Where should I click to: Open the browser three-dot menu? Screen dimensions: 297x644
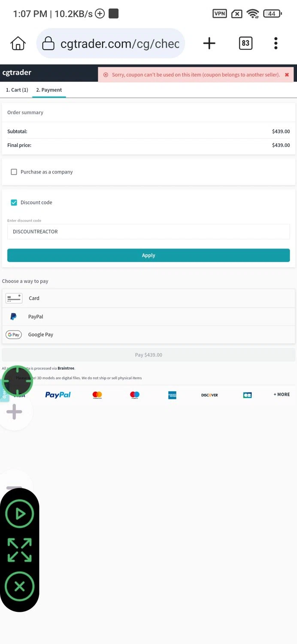point(276,43)
